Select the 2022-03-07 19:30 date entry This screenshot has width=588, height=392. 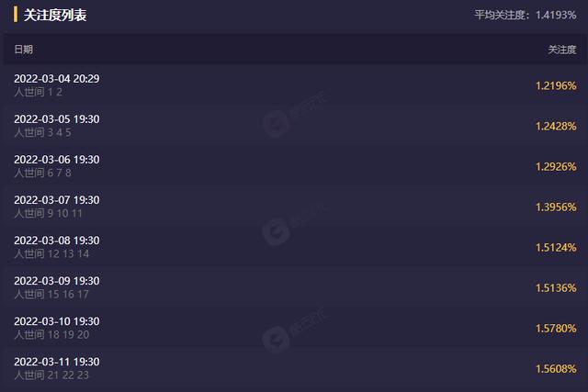pos(57,200)
